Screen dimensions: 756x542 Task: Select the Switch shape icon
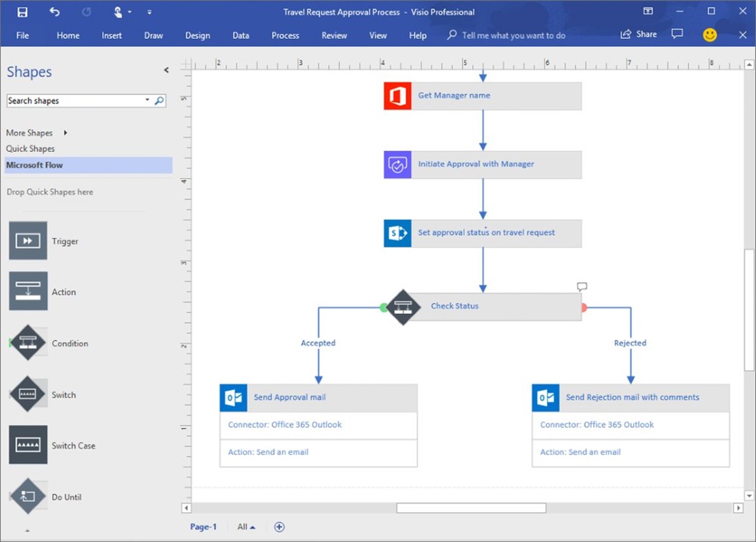pos(28,394)
